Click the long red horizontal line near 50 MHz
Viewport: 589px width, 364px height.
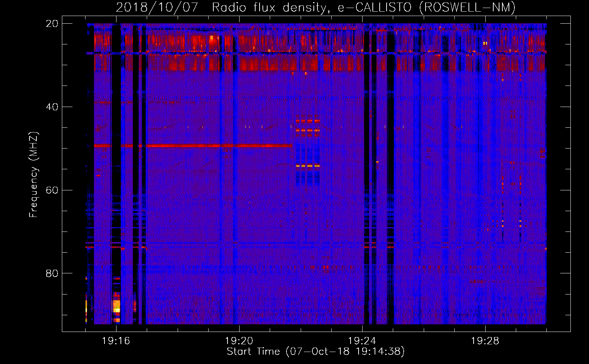(193, 146)
